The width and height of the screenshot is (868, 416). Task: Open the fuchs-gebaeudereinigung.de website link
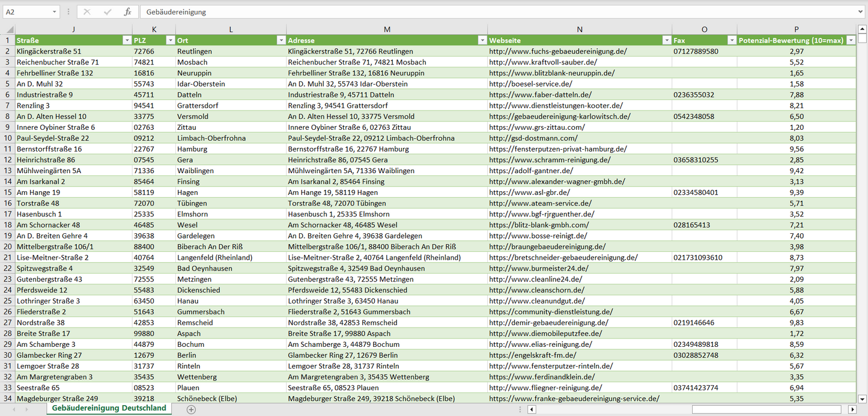point(558,52)
